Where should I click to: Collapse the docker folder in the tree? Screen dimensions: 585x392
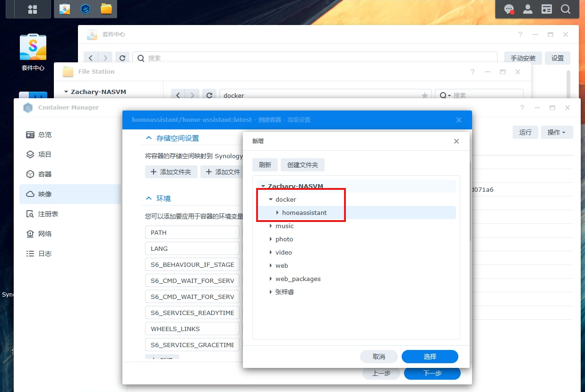271,199
